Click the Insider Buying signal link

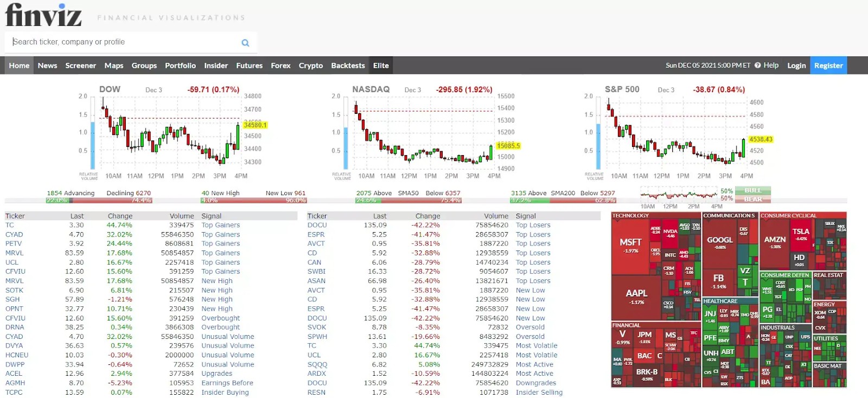pos(225,392)
